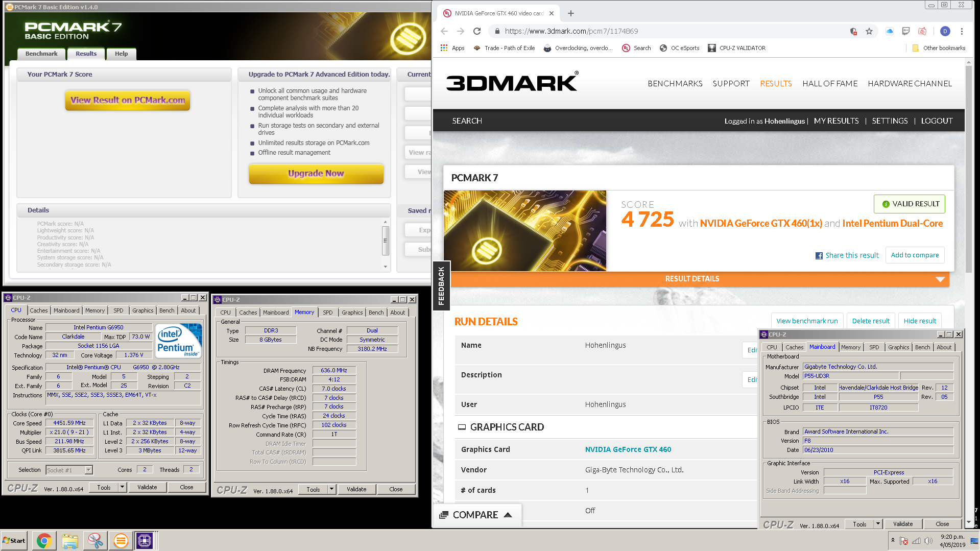This screenshot has height=551, width=980.
Task: Open Help tab in PCMark 7
Action: tap(122, 54)
